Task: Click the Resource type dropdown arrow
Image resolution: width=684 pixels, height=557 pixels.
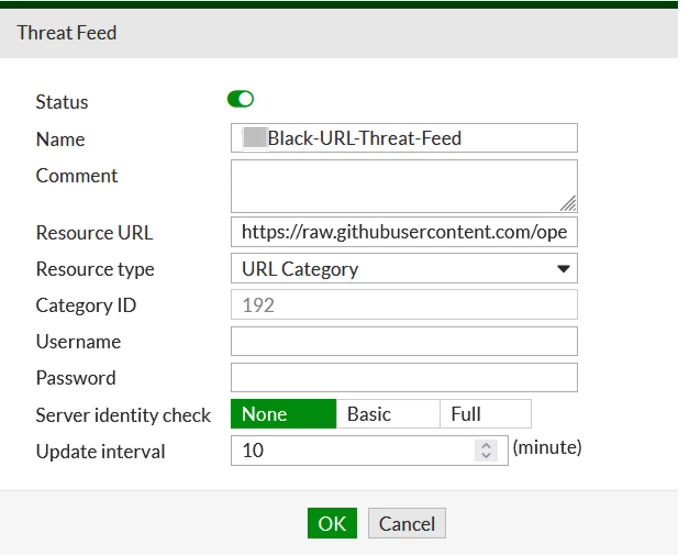Action: pyautogui.click(x=563, y=269)
